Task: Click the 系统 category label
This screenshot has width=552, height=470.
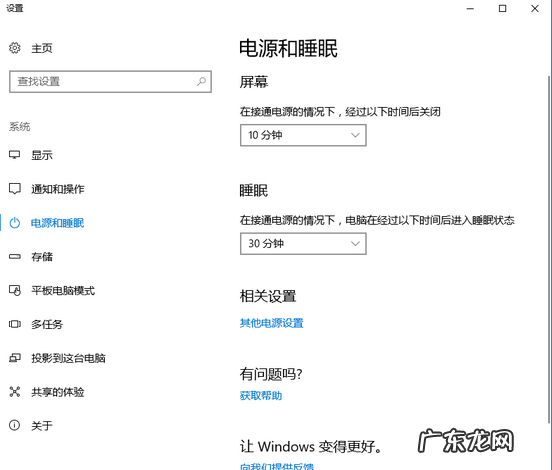Action: [19, 126]
